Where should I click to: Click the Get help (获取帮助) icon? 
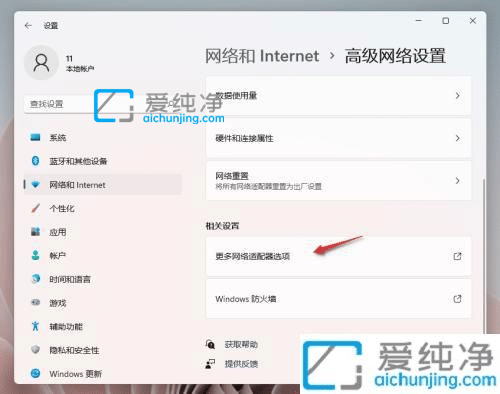[x=210, y=344]
